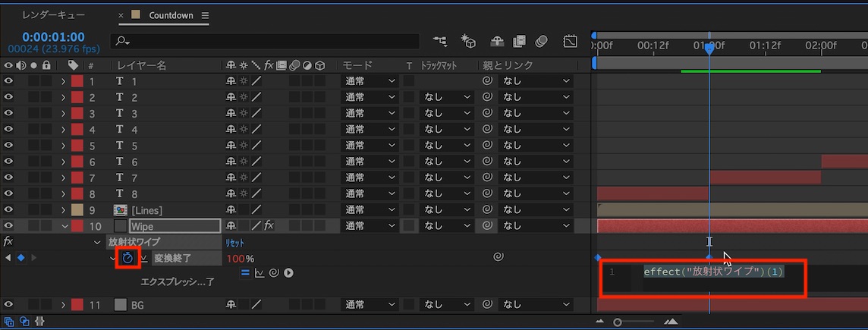Image resolution: width=868 pixels, height=330 pixels.
Task: Hide the BG layer eye icon
Action: point(8,304)
